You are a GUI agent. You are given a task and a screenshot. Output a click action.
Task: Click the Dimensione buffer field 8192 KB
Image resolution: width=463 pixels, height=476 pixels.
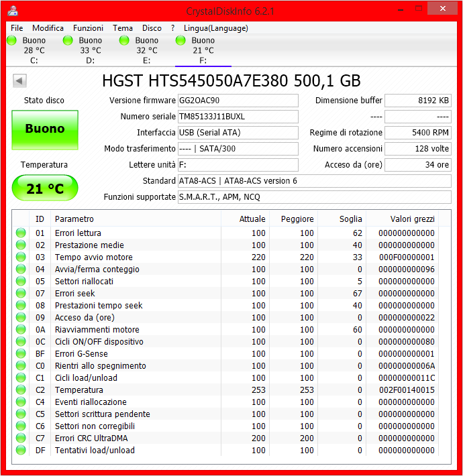418,101
